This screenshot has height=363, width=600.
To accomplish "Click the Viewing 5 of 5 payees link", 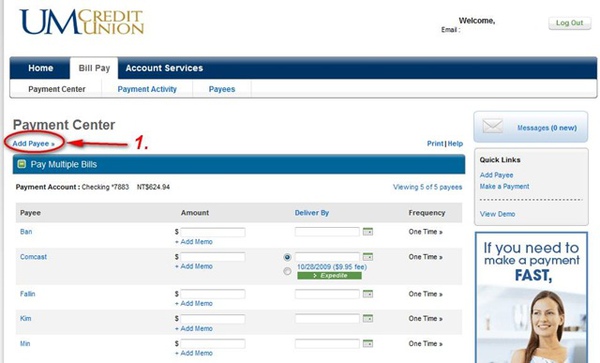I will click(427, 187).
